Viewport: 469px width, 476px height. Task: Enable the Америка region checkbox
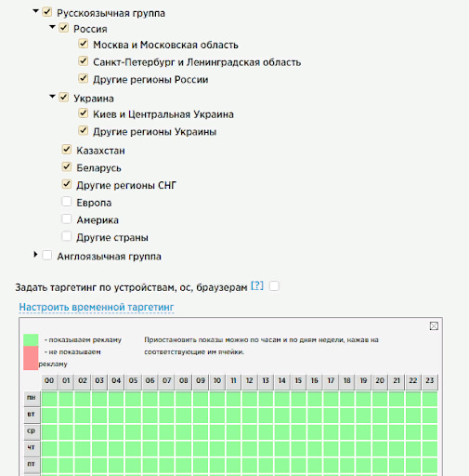click(67, 219)
